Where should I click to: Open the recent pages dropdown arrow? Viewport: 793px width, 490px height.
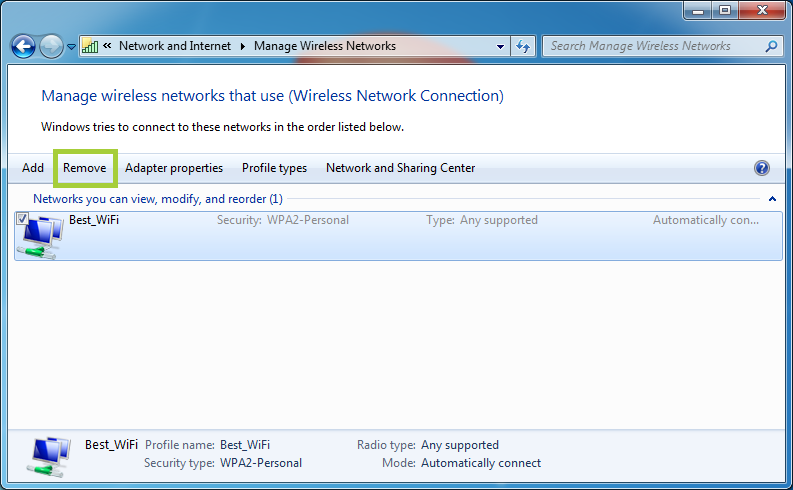(71, 47)
